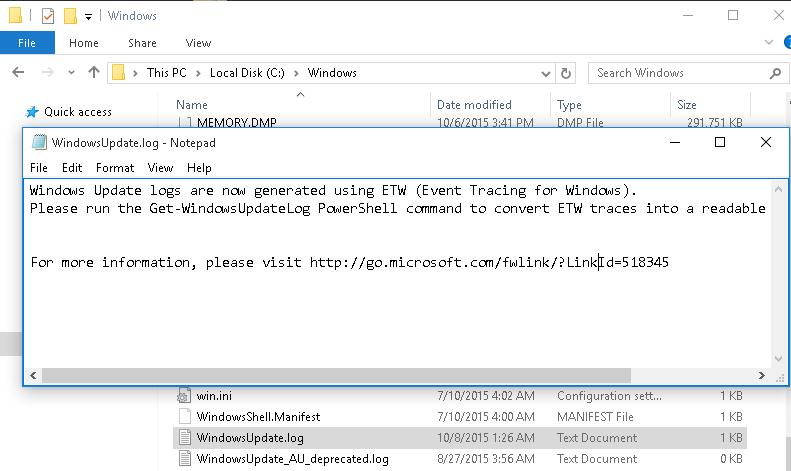Click the Get-WindowsUpdateLog text in Notepad
This screenshot has width=791, height=471.
[x=230, y=208]
